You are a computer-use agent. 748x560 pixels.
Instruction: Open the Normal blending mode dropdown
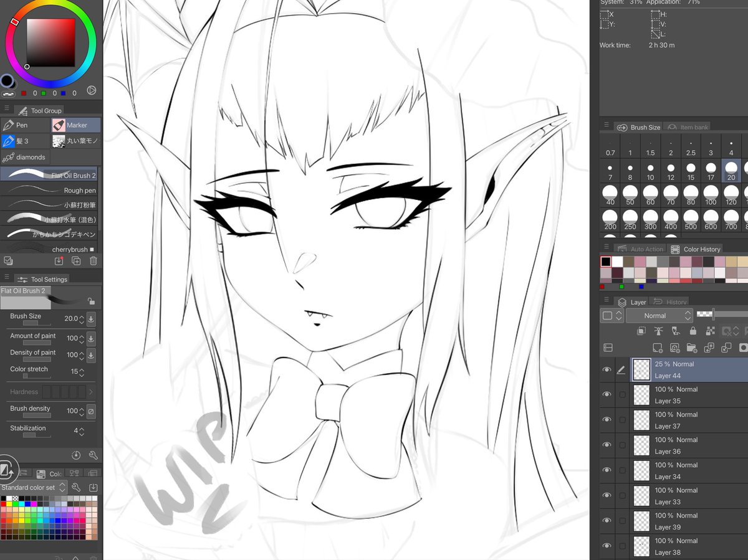coord(659,316)
